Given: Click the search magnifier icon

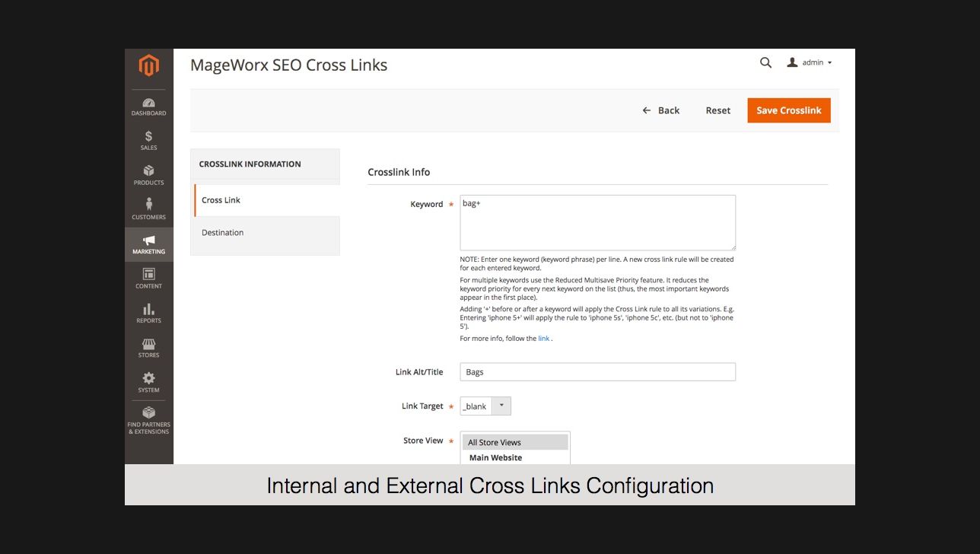Looking at the screenshot, I should pos(765,62).
